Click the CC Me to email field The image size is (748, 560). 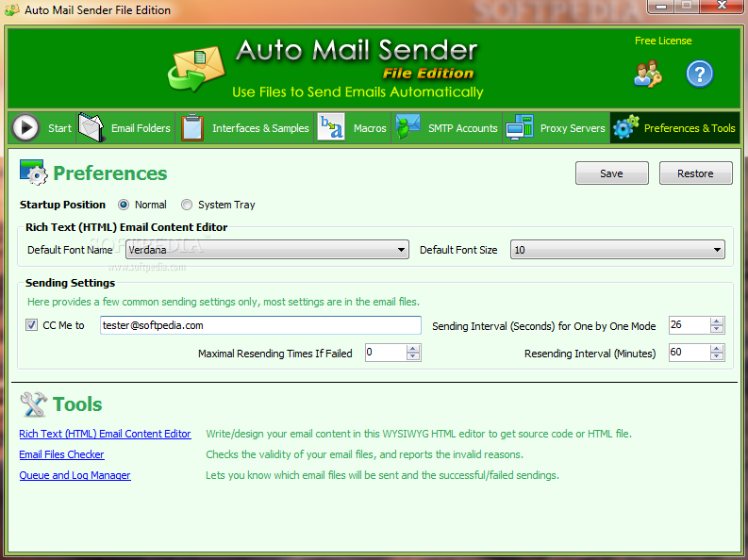click(x=260, y=325)
